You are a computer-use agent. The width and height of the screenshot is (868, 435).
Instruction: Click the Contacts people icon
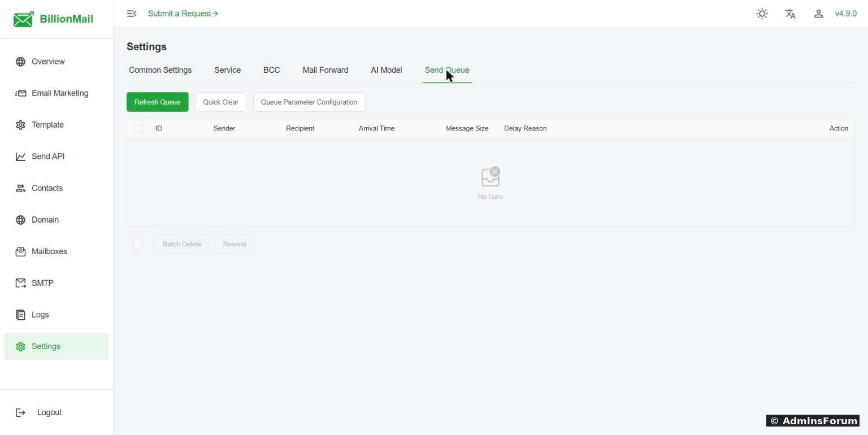pyautogui.click(x=20, y=188)
